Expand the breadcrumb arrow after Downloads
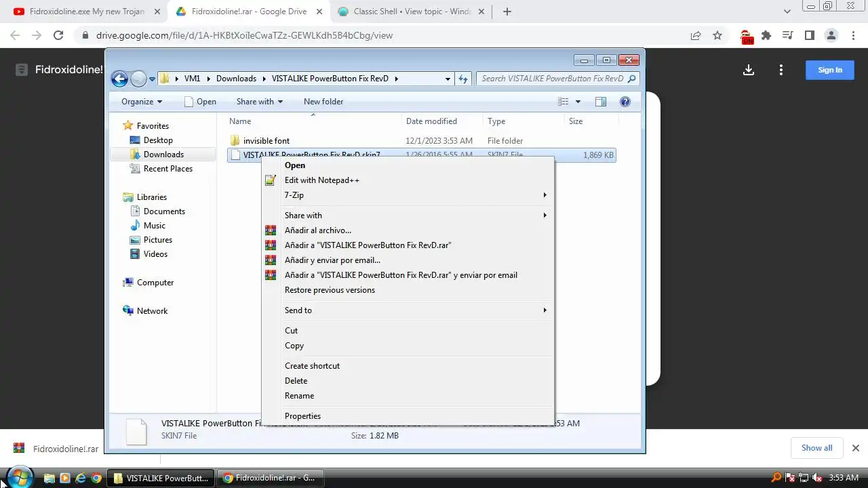This screenshot has width=868, height=488. (x=263, y=79)
